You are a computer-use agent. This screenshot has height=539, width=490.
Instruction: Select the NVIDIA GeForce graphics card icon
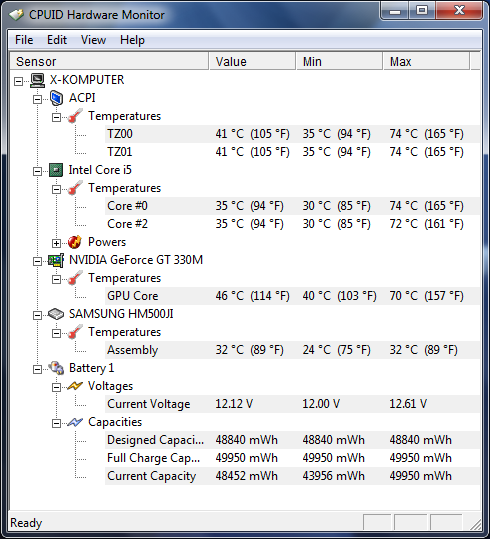coord(56,260)
